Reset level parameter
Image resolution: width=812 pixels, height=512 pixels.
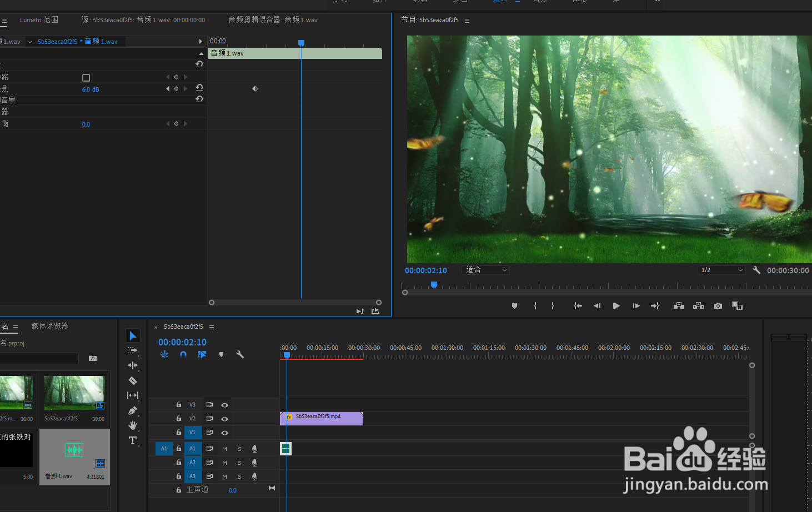[x=199, y=88]
